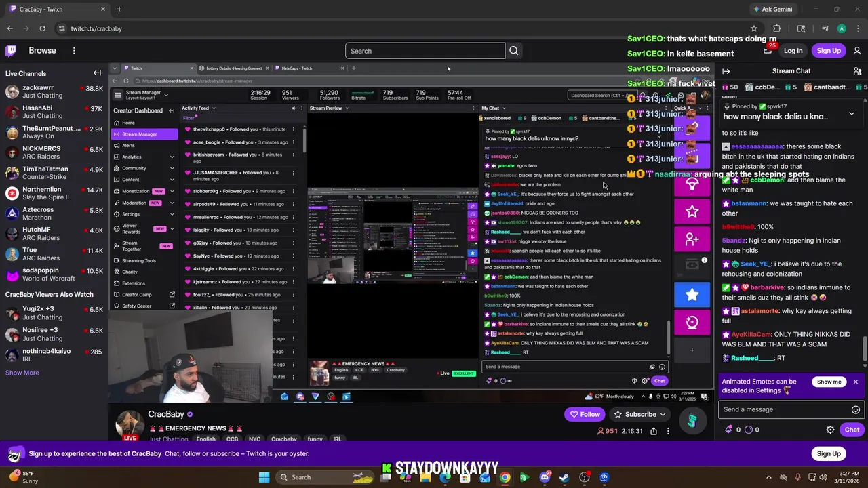Expand the Subscribe dropdown chevron
Image resolution: width=868 pixels, height=488 pixels.
(x=663, y=414)
